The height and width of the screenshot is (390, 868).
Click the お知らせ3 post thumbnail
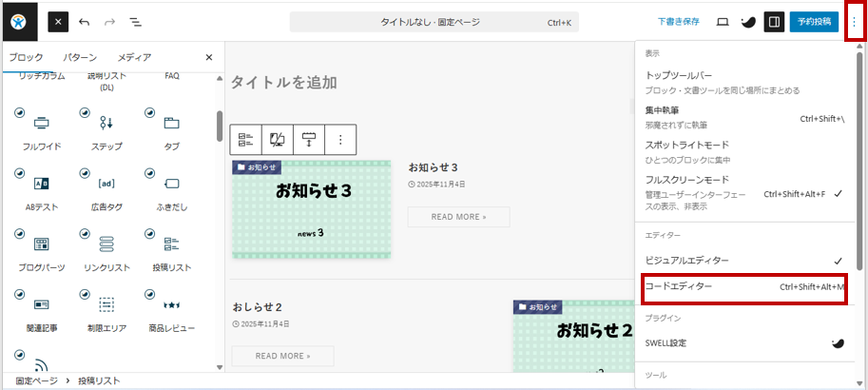tap(312, 209)
